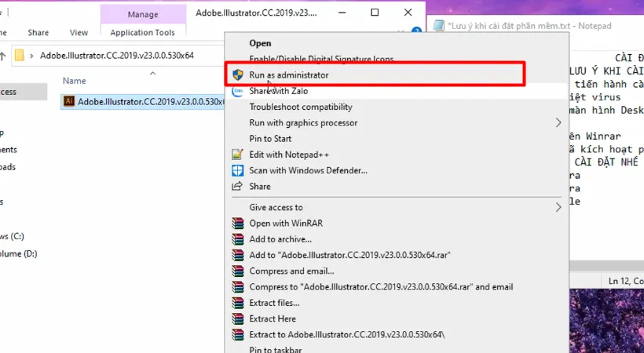Expand graphics processor submenu arrow

pyautogui.click(x=558, y=122)
